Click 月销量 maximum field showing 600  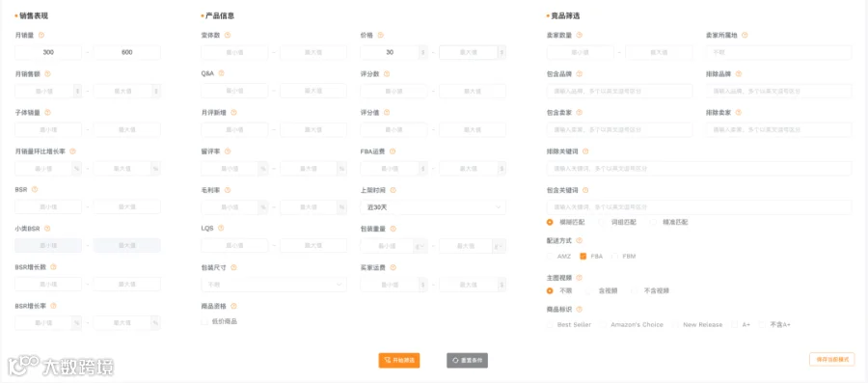coord(126,53)
